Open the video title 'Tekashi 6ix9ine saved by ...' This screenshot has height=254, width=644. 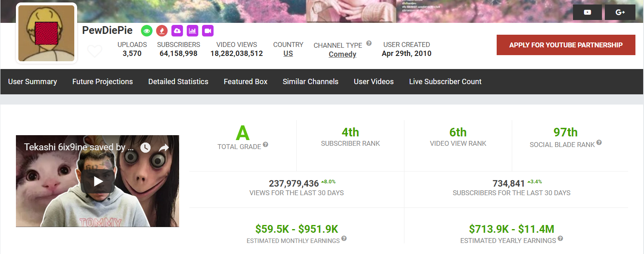coord(79,147)
